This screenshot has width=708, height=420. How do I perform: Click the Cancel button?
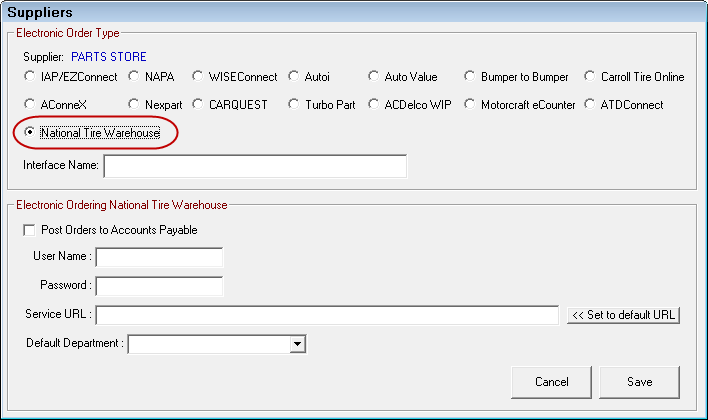pyautogui.click(x=551, y=382)
